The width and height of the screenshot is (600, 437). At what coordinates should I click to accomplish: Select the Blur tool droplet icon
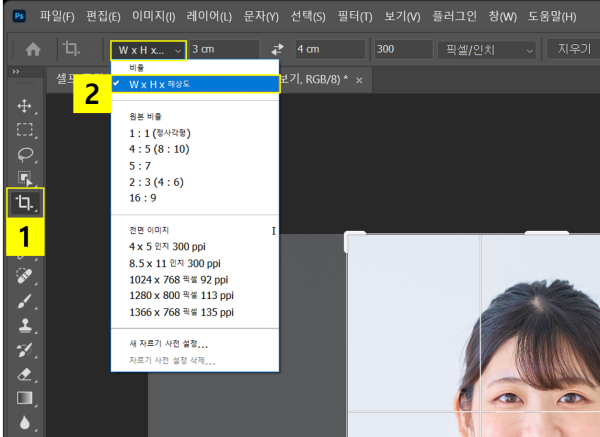click(x=24, y=422)
